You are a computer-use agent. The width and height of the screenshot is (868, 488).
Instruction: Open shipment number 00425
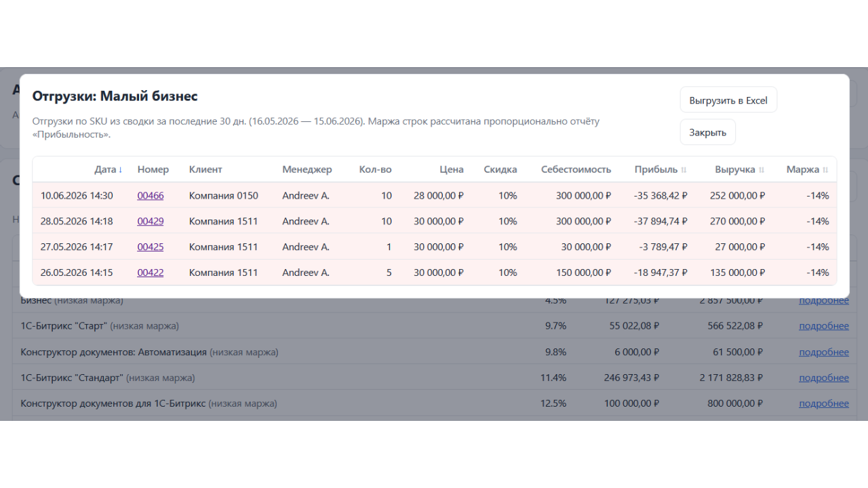pos(151,247)
